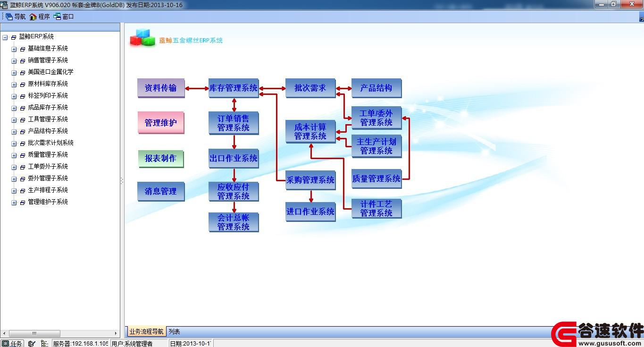Click the node icon next to 成品库存子系统
Screen dimensions: 644x347
(23, 108)
